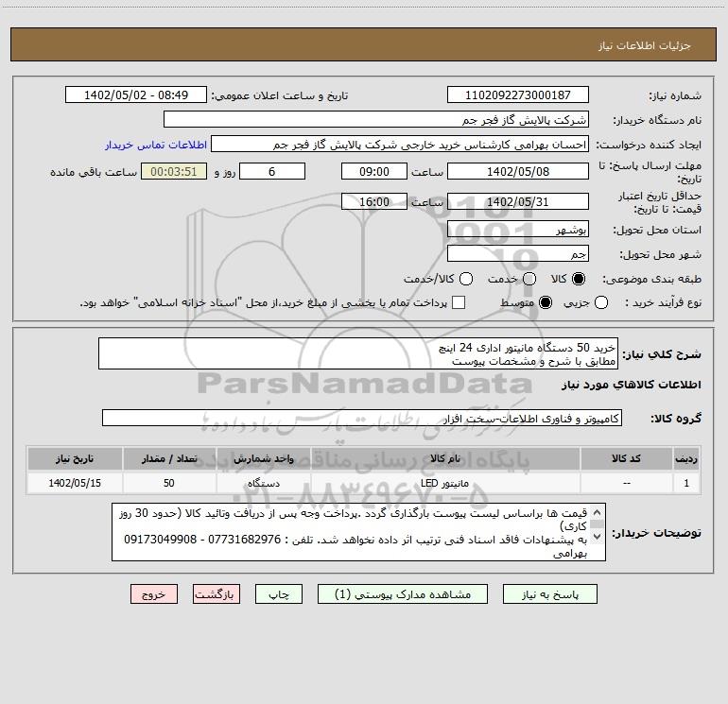Click the اطلاعات کالاهای مورد نیاز heading
Viewport: 728px width, 704px height.
click(632, 385)
